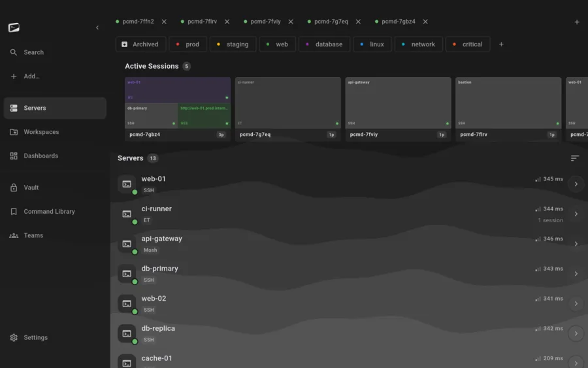The height and width of the screenshot is (368, 588).
Task: Click the app logo icon
Action: pyautogui.click(x=14, y=27)
